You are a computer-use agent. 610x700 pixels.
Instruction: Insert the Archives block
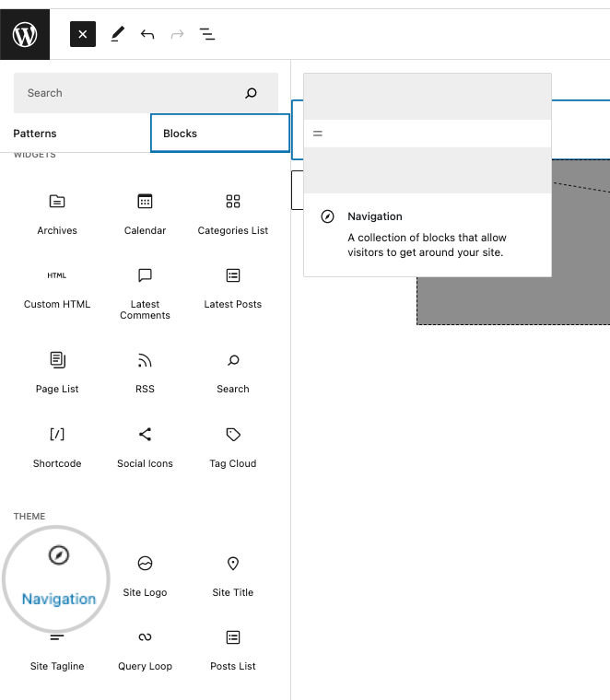pyautogui.click(x=57, y=215)
